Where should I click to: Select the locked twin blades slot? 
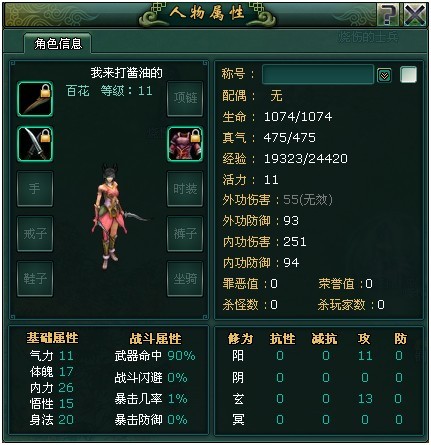click(35, 144)
